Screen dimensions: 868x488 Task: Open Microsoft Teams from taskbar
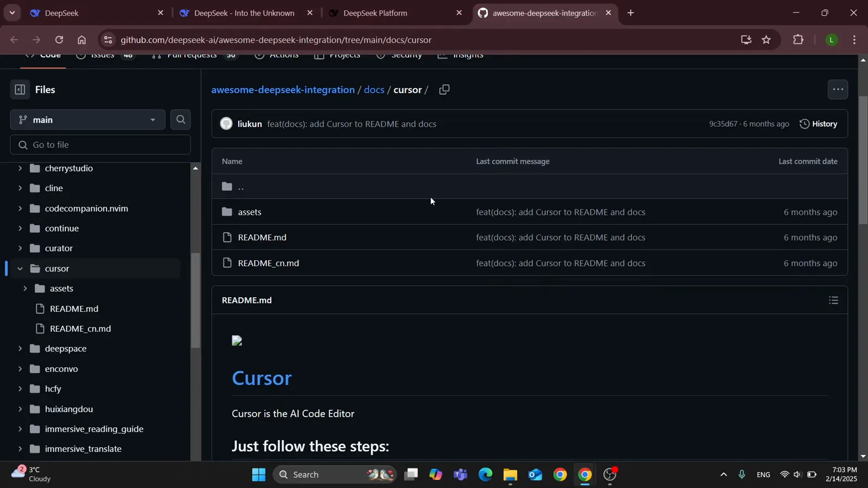click(x=461, y=475)
